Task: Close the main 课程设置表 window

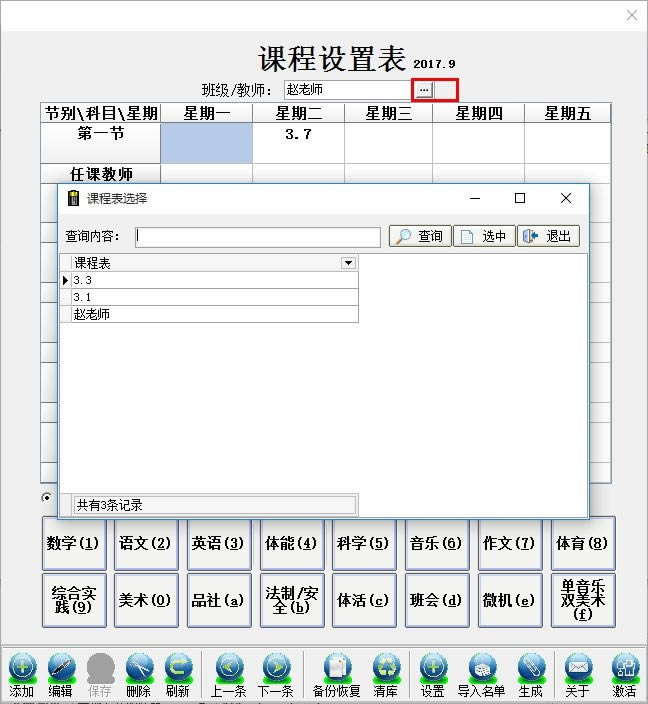Action: (x=632, y=15)
